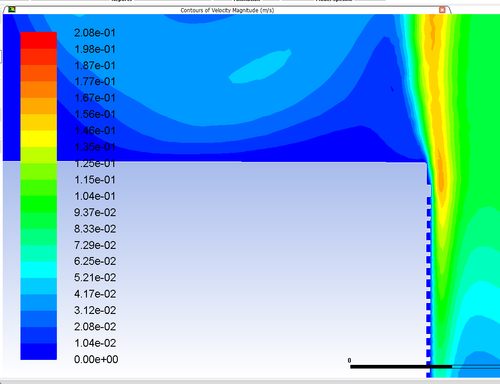
Task: Click legend value 1.35e-01
Action: click(x=95, y=147)
